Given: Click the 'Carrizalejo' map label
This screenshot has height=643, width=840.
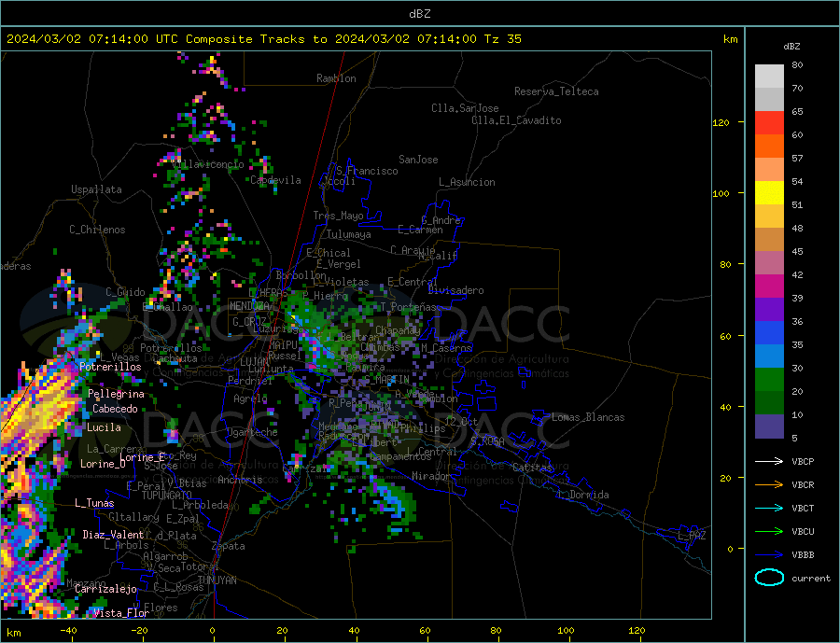Looking at the screenshot, I should pyautogui.click(x=105, y=590).
